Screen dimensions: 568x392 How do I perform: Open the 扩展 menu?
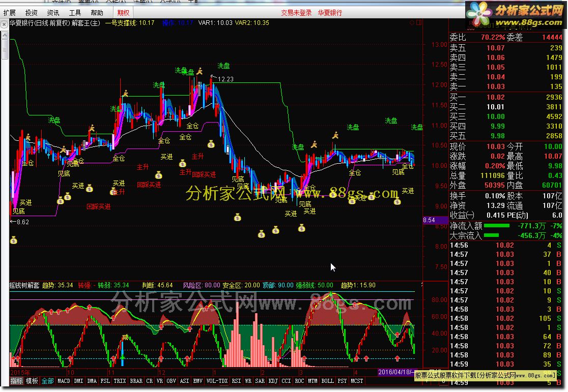tap(10, 13)
